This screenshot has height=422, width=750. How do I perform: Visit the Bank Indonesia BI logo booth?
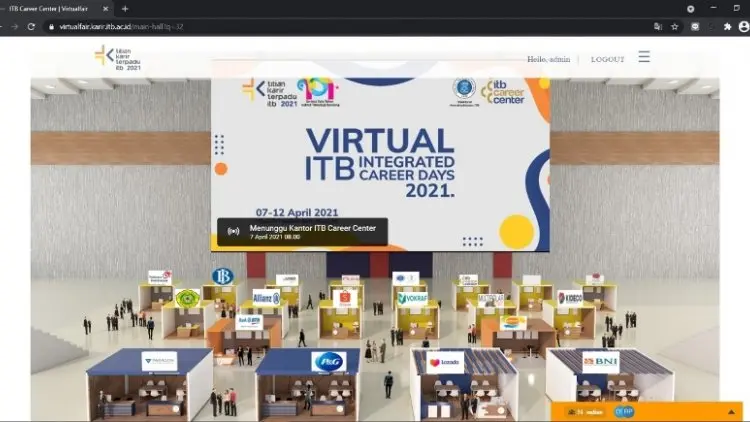(222, 276)
